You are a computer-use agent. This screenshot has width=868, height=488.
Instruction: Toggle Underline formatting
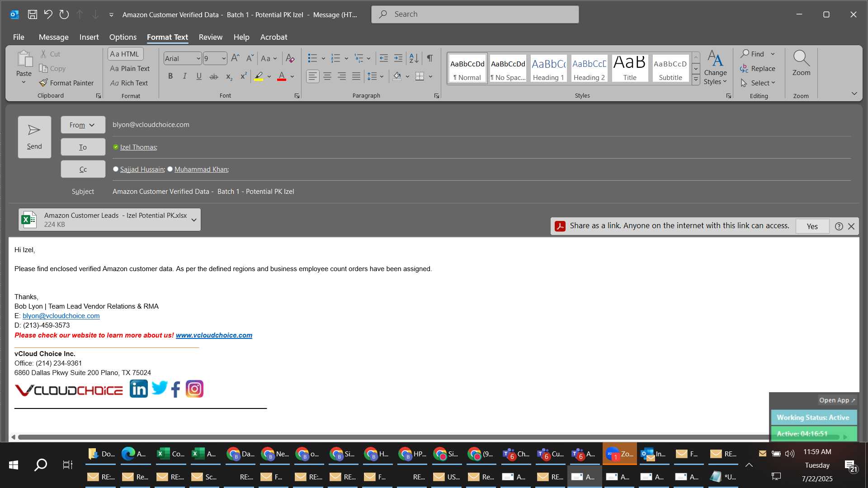(199, 76)
